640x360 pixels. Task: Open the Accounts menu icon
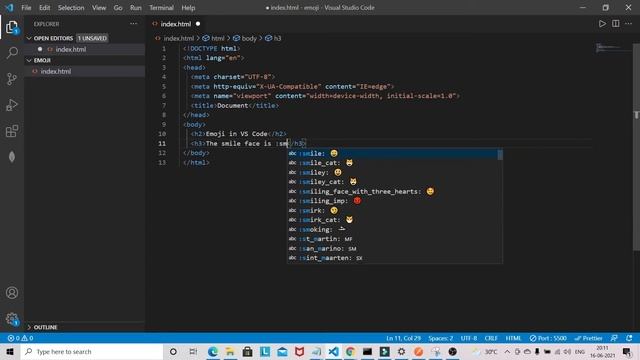(12, 293)
